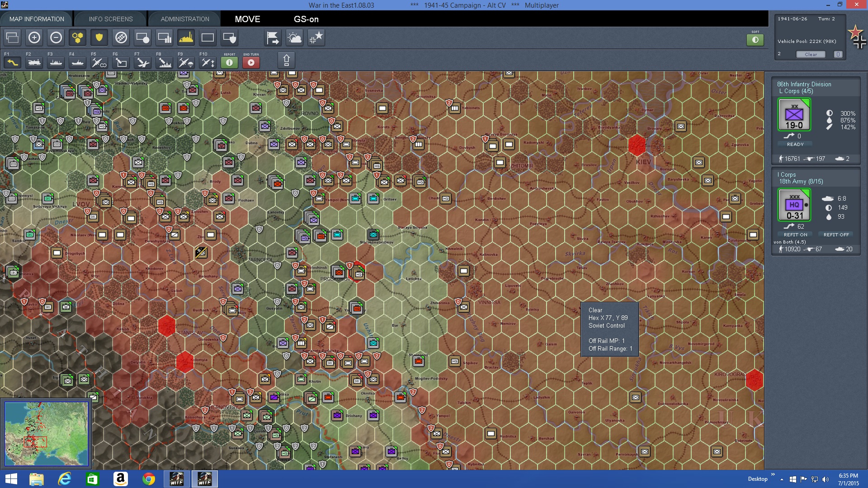868x488 pixels.
Task: Click the red END TURN button
Action: pos(251,62)
